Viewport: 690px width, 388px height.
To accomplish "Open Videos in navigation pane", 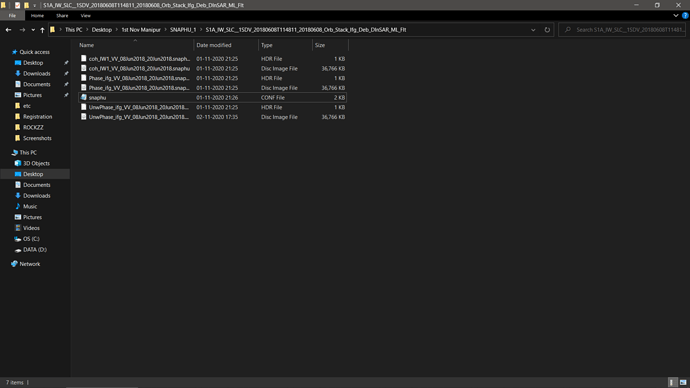I will (31, 228).
